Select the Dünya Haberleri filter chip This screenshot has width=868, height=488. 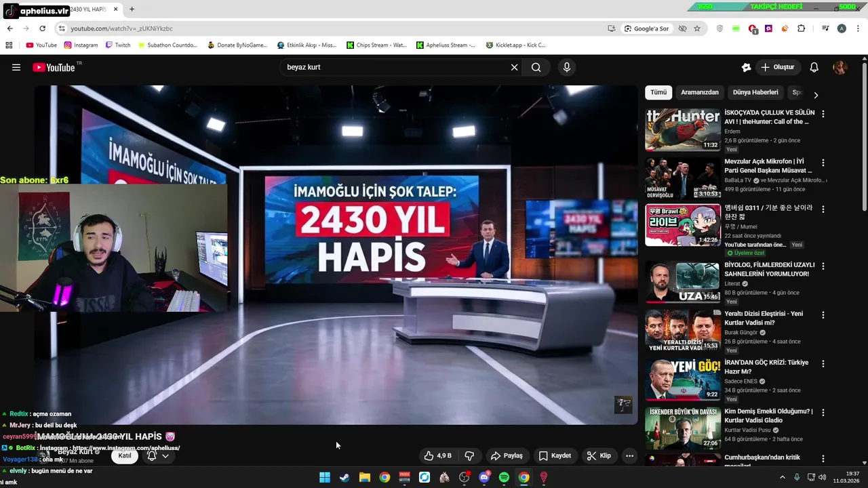click(755, 92)
